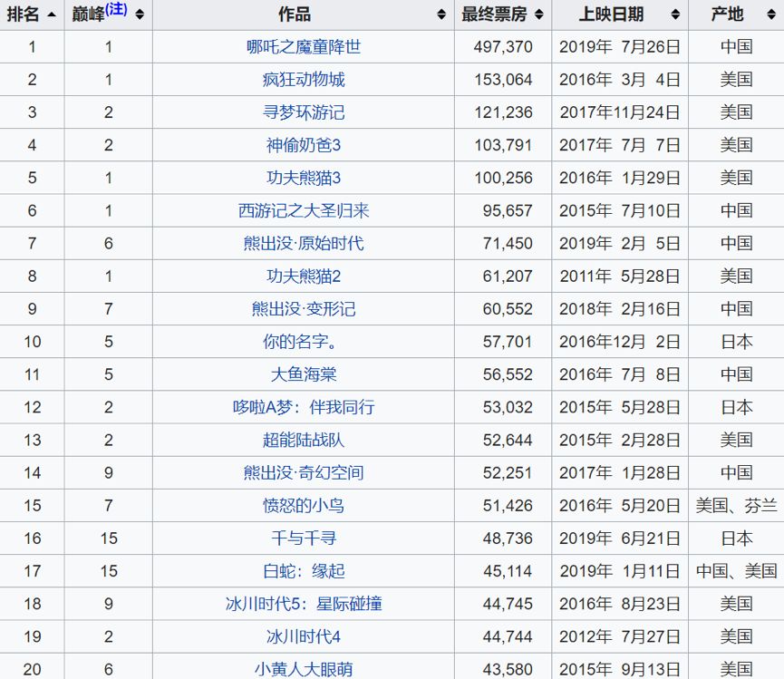
Task: Sort by 产地 using header arrows
Action: point(771,15)
